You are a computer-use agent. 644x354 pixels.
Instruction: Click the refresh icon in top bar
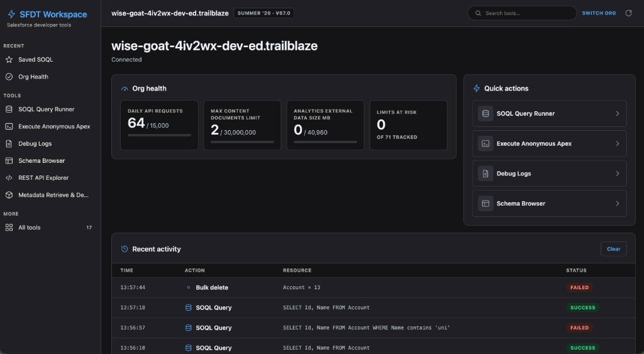628,13
